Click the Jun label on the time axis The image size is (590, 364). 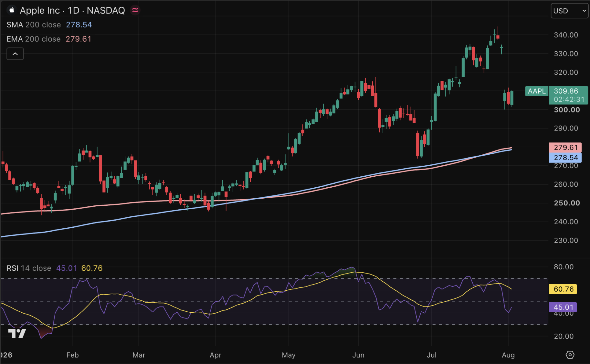coord(358,355)
